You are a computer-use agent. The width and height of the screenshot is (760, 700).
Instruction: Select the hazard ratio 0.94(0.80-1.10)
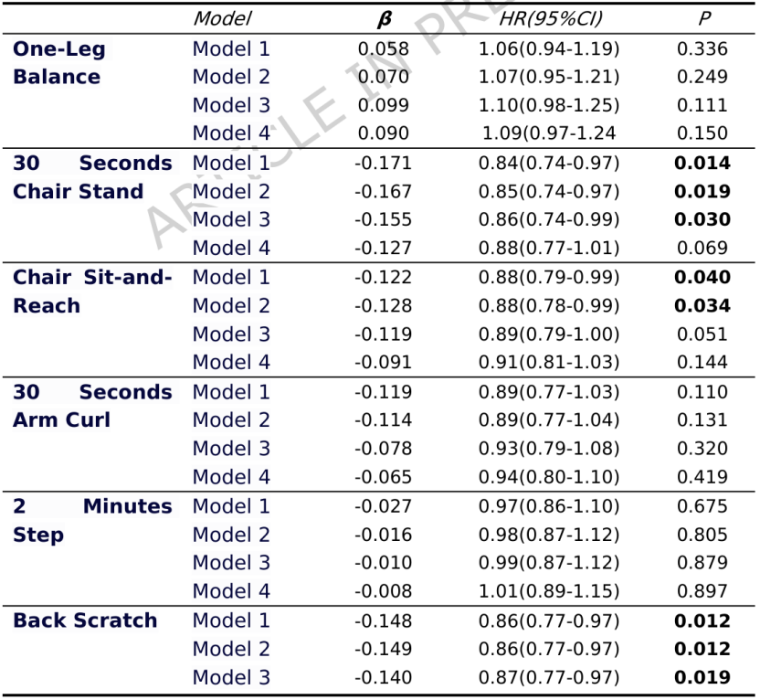coord(548,477)
